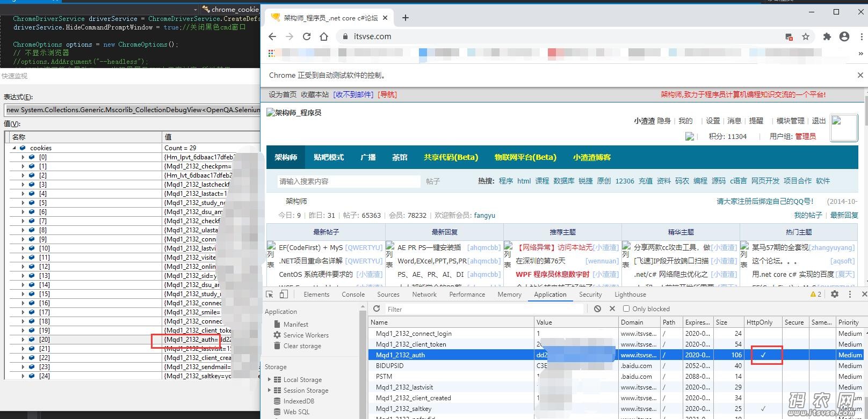Switch to the Console DevTools tab
This screenshot has height=419, width=868.
coord(353,294)
